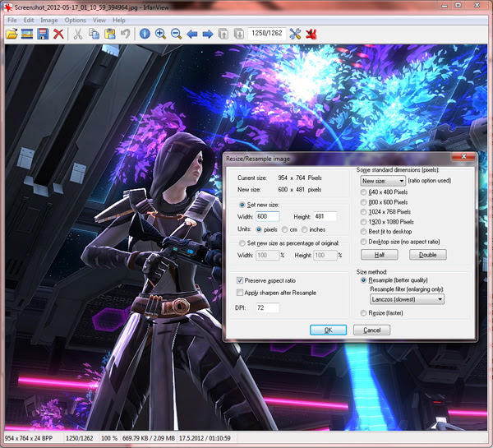This screenshot has height=448, width=493.
Task: Choose pixels as the unit
Action: point(259,229)
